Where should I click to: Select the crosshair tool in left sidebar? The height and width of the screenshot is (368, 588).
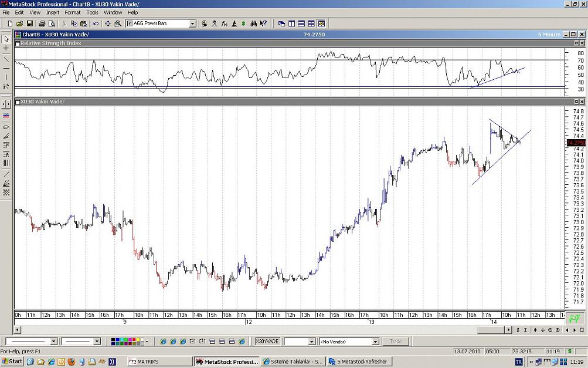coord(6,48)
